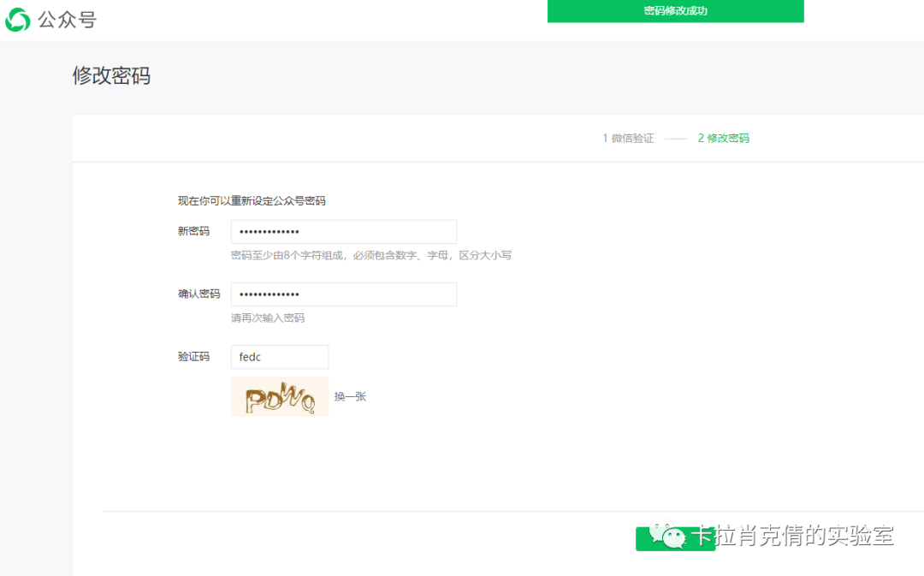Click the 换一张 link to refresh captcha
Viewport: 924px width, 576px height.
[349, 396]
